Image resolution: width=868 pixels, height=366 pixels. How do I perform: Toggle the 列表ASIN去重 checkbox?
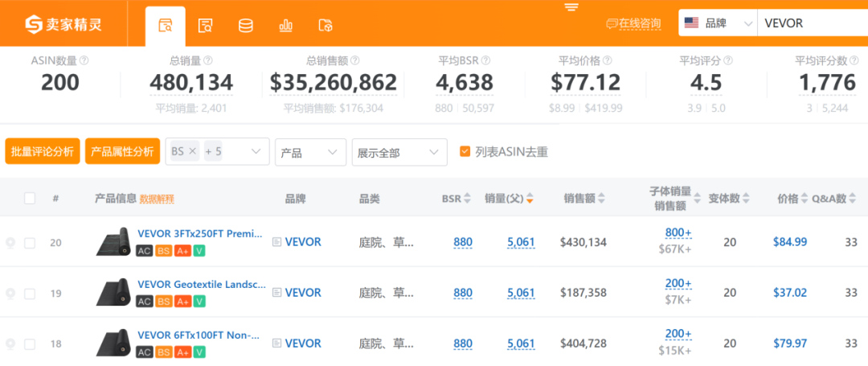[465, 151]
